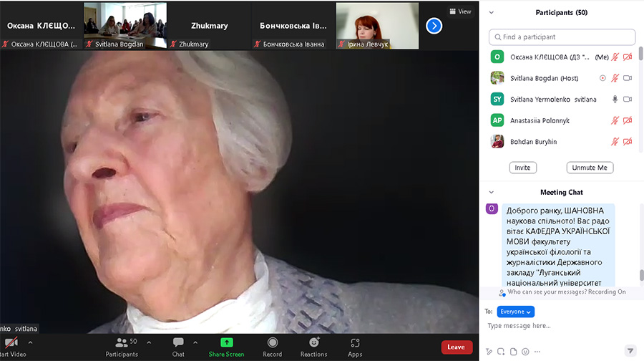Image resolution: width=644 pixels, height=361 pixels.
Task: Select Bohdan Buryhin participant name
Action: (x=534, y=141)
